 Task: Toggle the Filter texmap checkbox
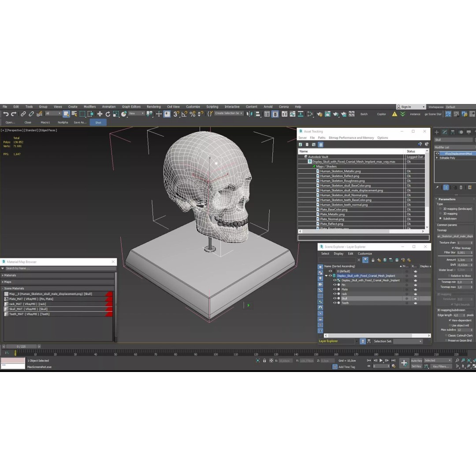pos(453,248)
